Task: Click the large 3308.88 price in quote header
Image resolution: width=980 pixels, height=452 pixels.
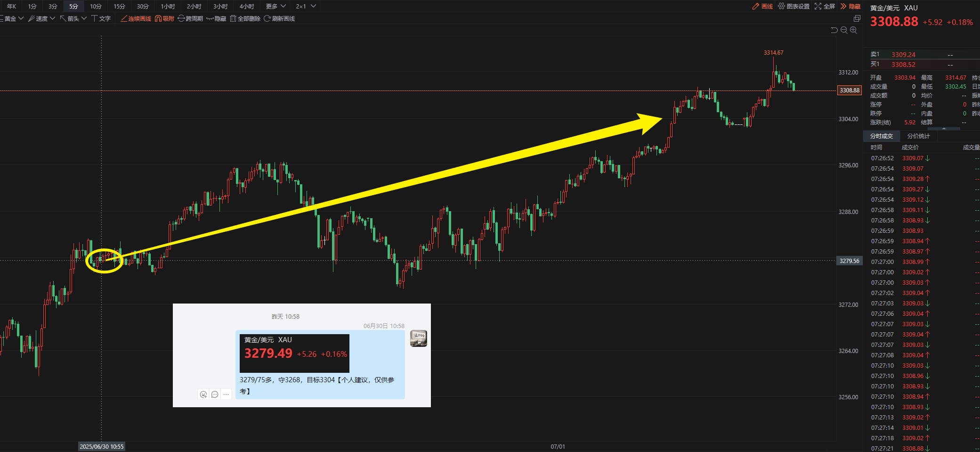Action: click(x=894, y=22)
